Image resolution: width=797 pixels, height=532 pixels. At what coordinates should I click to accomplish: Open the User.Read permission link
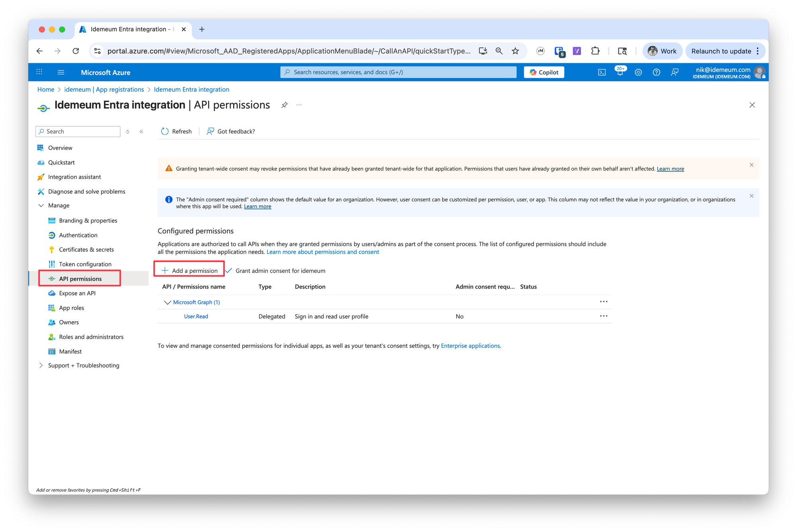[x=196, y=316]
